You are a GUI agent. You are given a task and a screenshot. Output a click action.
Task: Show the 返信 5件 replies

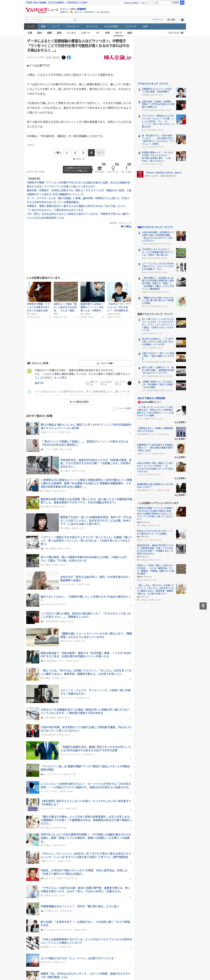tap(39, 383)
